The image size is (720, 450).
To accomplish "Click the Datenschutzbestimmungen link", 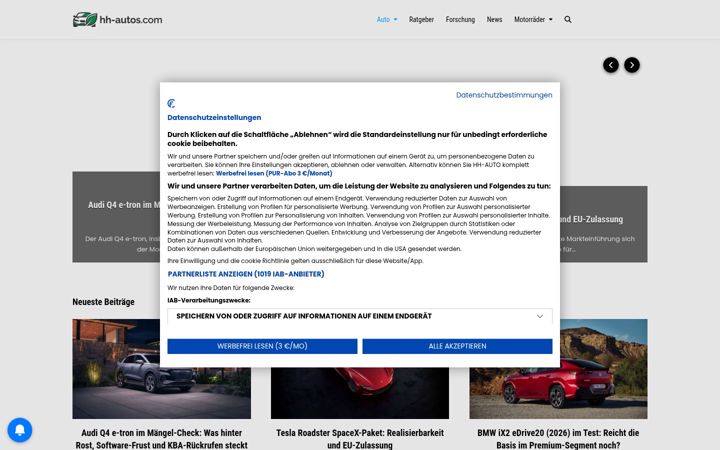I will click(x=504, y=95).
